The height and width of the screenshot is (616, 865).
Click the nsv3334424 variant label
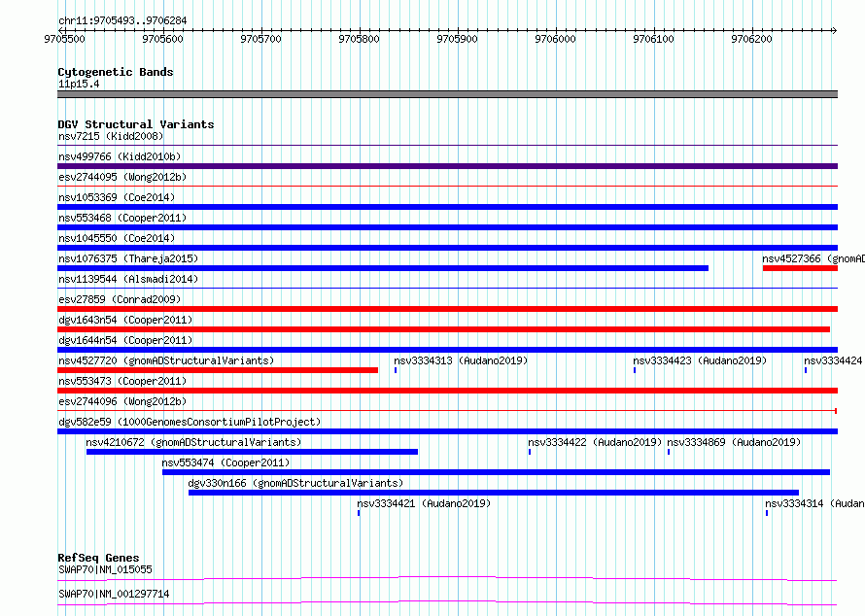pyautogui.click(x=834, y=360)
